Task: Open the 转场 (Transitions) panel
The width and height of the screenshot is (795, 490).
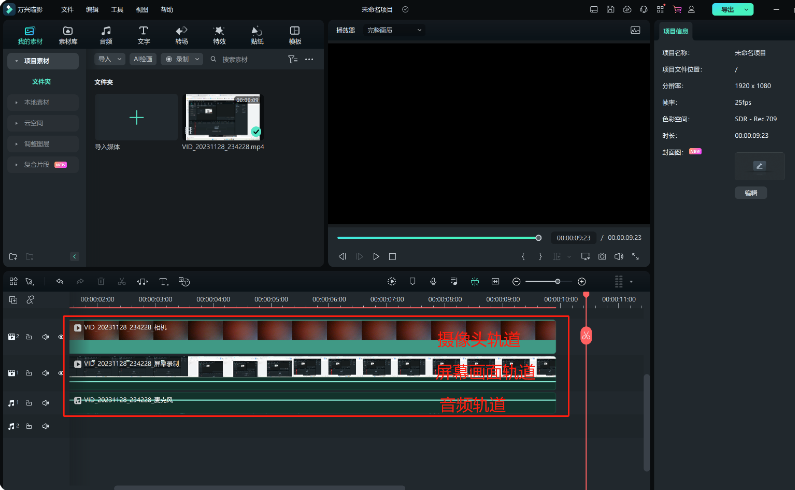Action: point(181,35)
